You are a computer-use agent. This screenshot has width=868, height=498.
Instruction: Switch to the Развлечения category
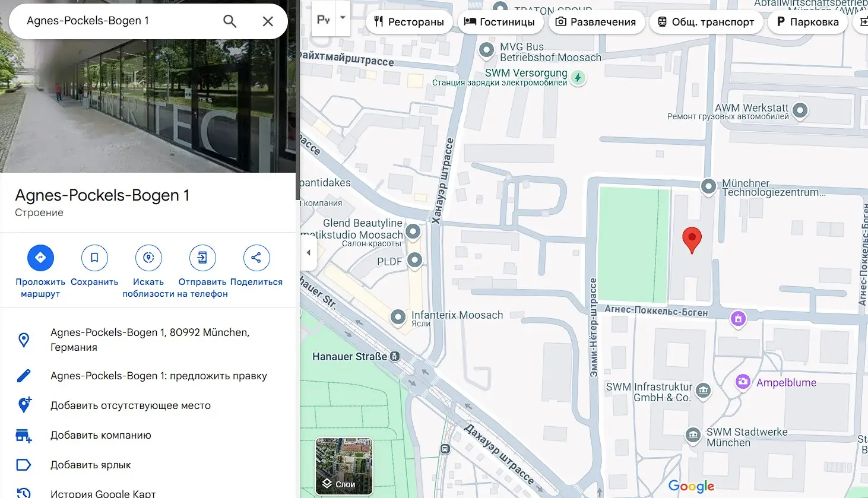(x=597, y=22)
